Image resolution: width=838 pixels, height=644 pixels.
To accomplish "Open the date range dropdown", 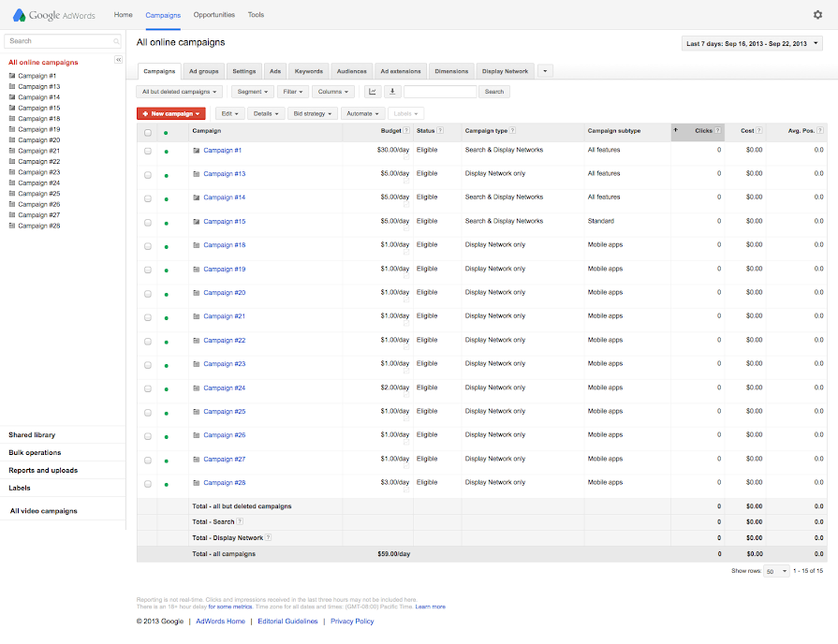I will click(753, 43).
